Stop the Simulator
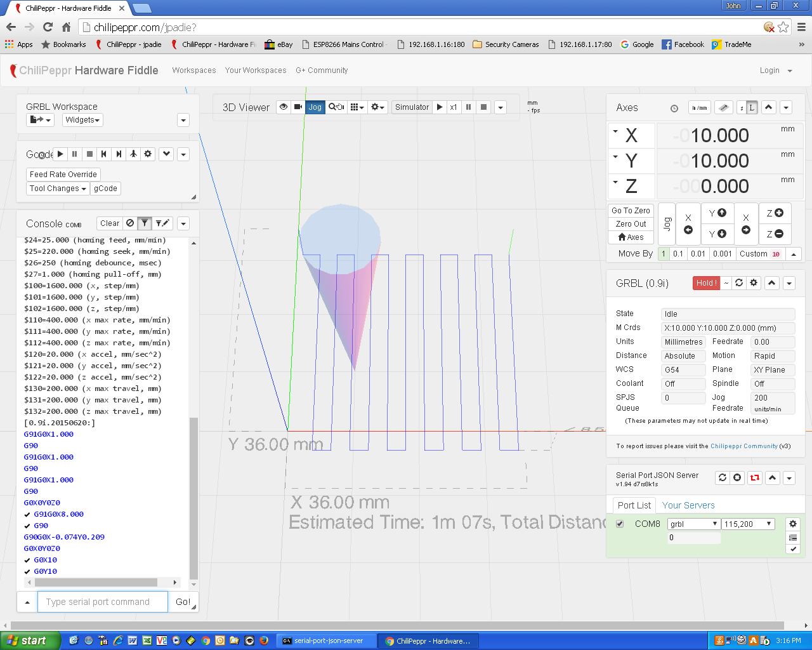This screenshot has width=812, height=650. 483,107
